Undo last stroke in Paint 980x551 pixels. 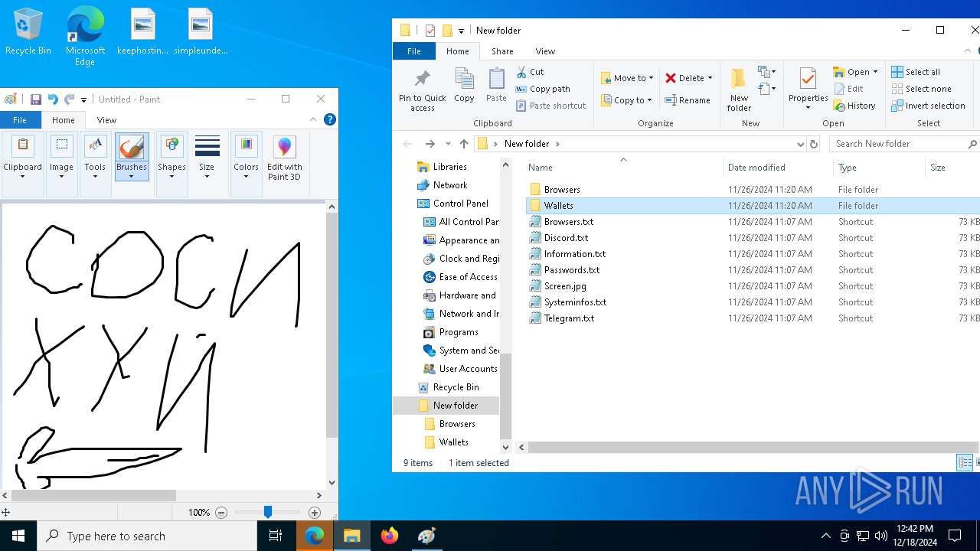point(52,99)
